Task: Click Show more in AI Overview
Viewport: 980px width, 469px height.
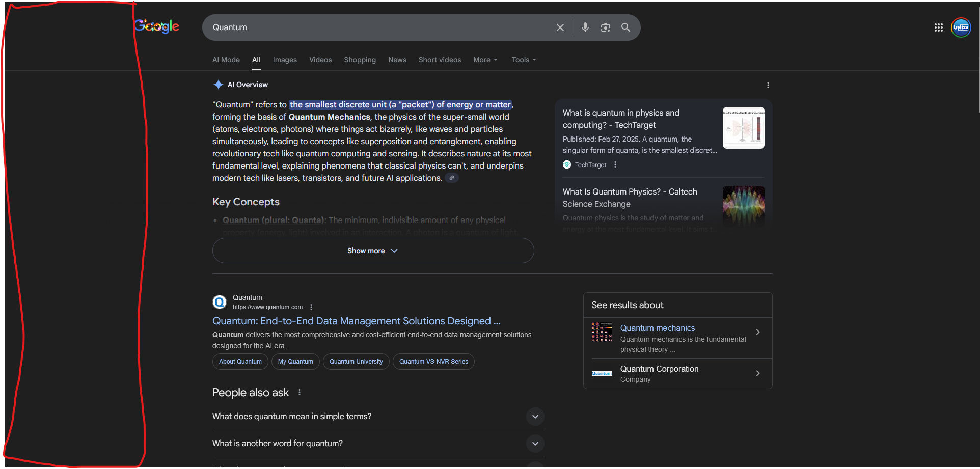Action: pyautogui.click(x=373, y=251)
